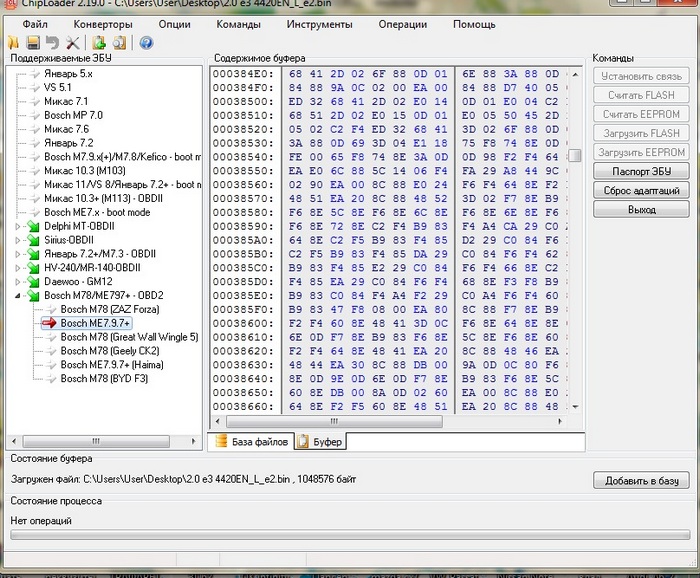Select Январь 5.x in the ECU list
700x578 pixels.
tap(68, 74)
